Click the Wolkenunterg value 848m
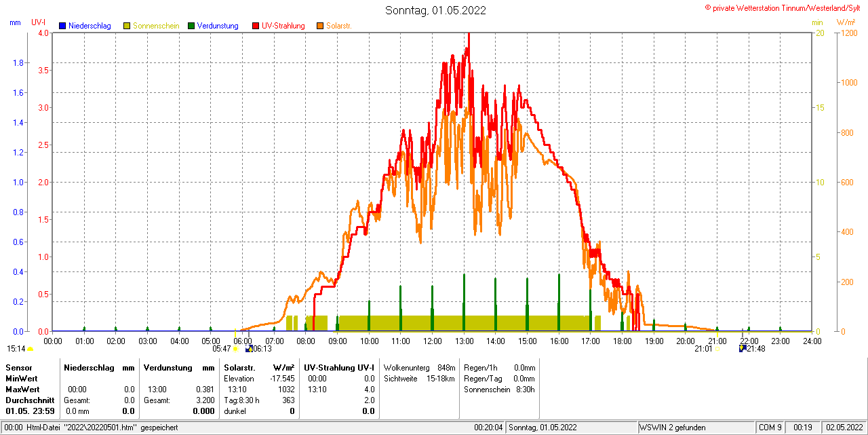The height and width of the screenshot is (435, 868). click(x=446, y=367)
